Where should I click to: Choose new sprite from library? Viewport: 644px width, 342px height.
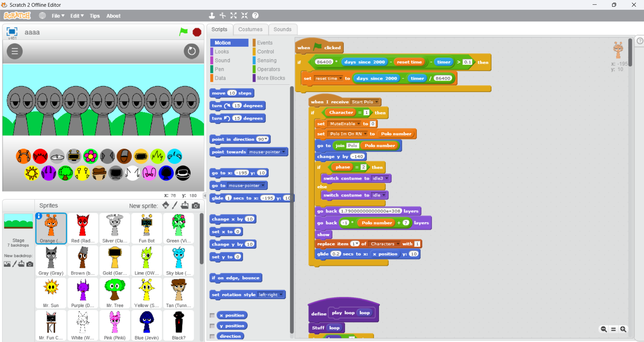click(x=166, y=205)
